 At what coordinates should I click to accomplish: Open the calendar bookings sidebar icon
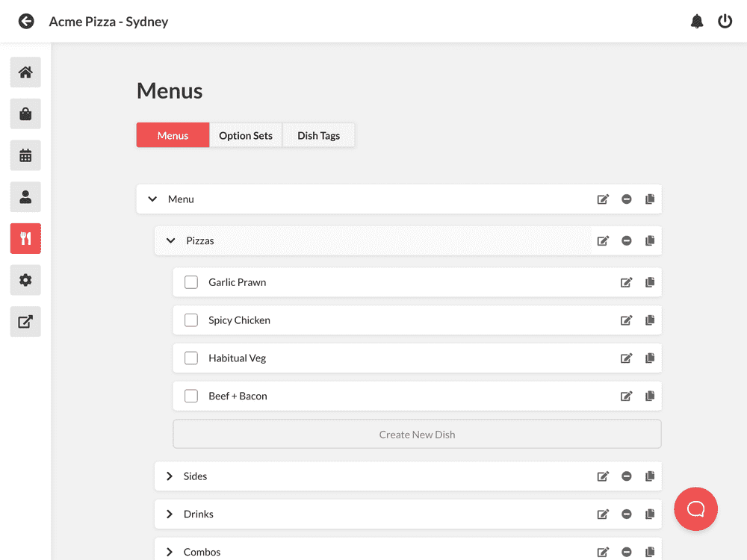tap(25, 155)
